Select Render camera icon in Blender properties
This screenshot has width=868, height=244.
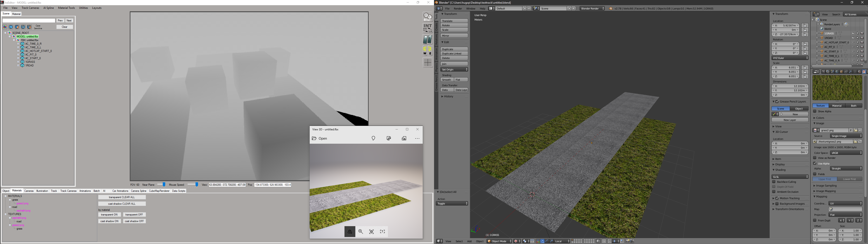[823, 72]
